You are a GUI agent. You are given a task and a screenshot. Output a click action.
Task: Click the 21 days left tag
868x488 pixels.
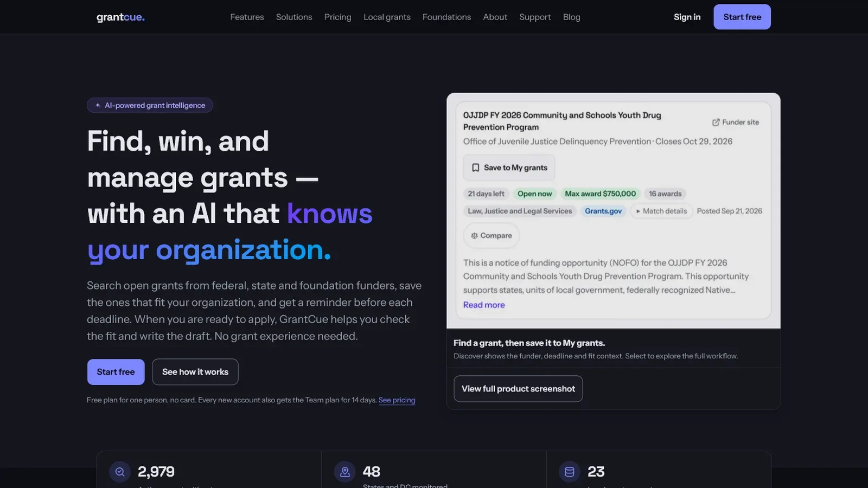coord(486,194)
